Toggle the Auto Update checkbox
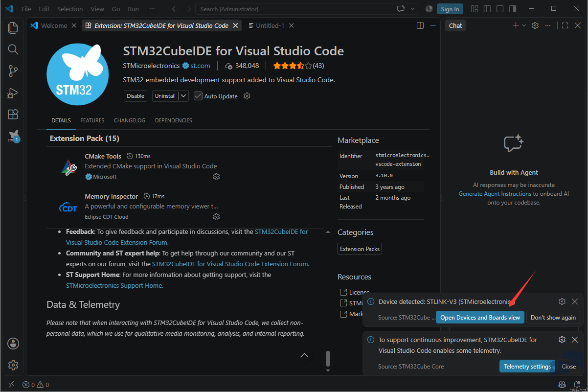The image size is (588, 392). (198, 96)
